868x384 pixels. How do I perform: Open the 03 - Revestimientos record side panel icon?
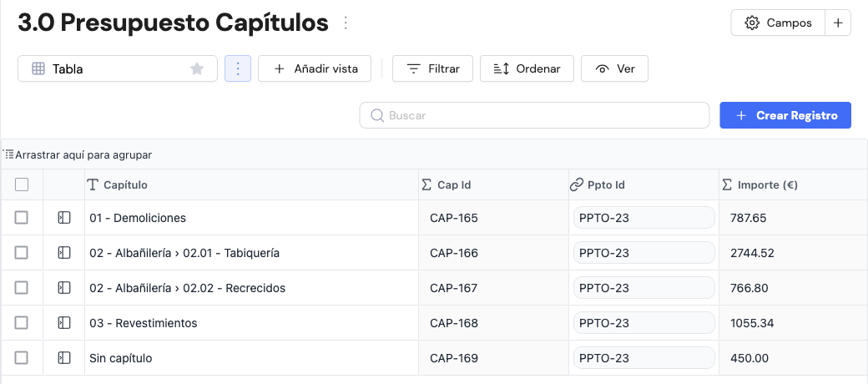(64, 322)
